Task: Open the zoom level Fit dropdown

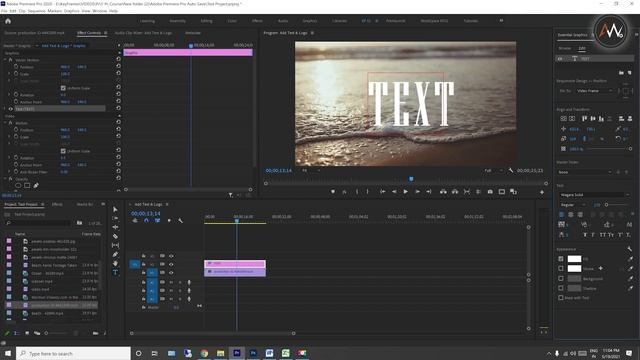Action: click(x=310, y=170)
